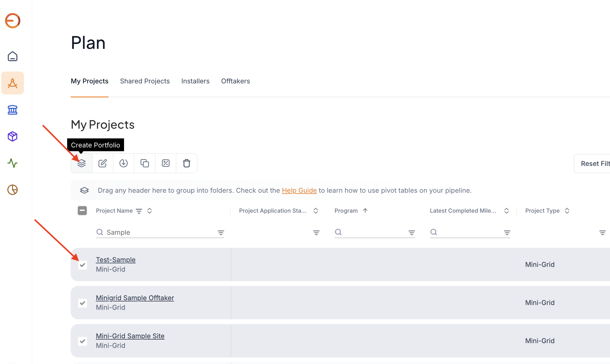Uncheck the Test-Sample project checkbox
Screen dimensions: 610x364
point(83,265)
